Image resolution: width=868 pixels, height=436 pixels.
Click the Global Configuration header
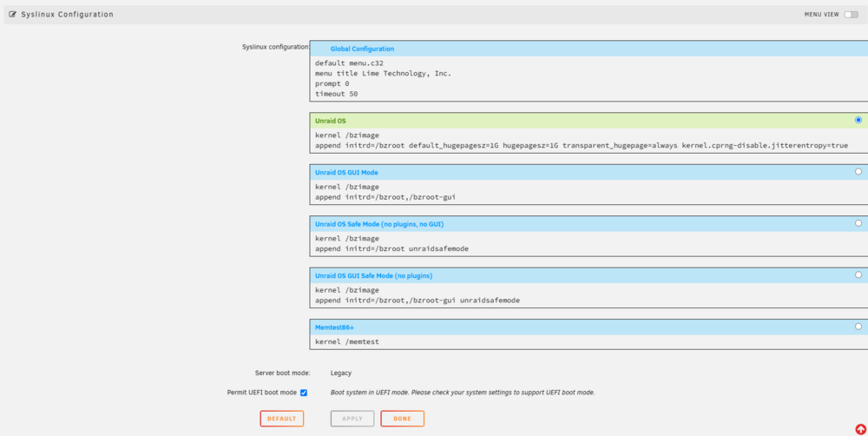362,49
